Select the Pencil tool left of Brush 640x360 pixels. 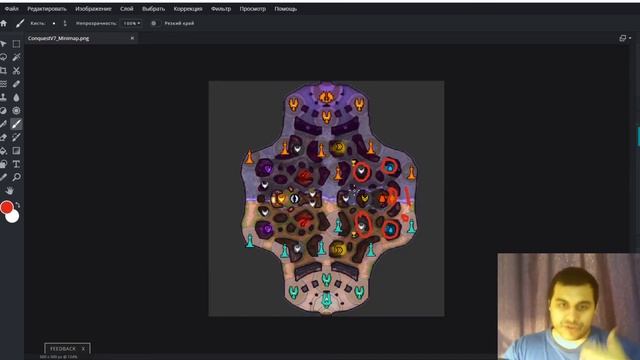pos(4,124)
